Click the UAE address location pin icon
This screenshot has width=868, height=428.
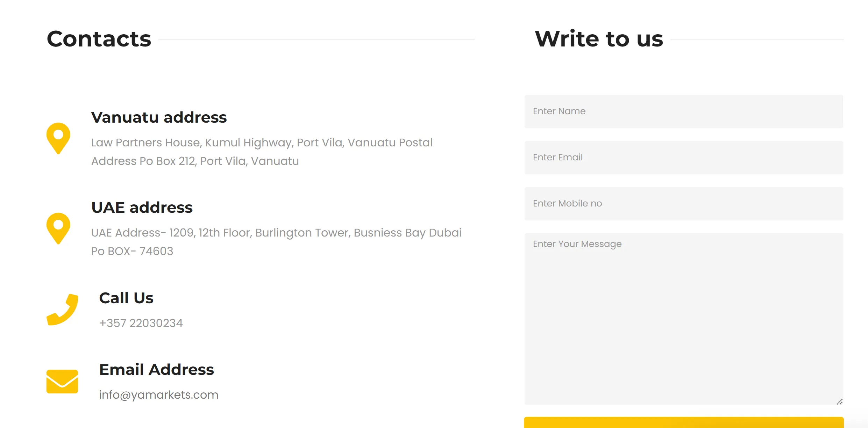pos(58,228)
